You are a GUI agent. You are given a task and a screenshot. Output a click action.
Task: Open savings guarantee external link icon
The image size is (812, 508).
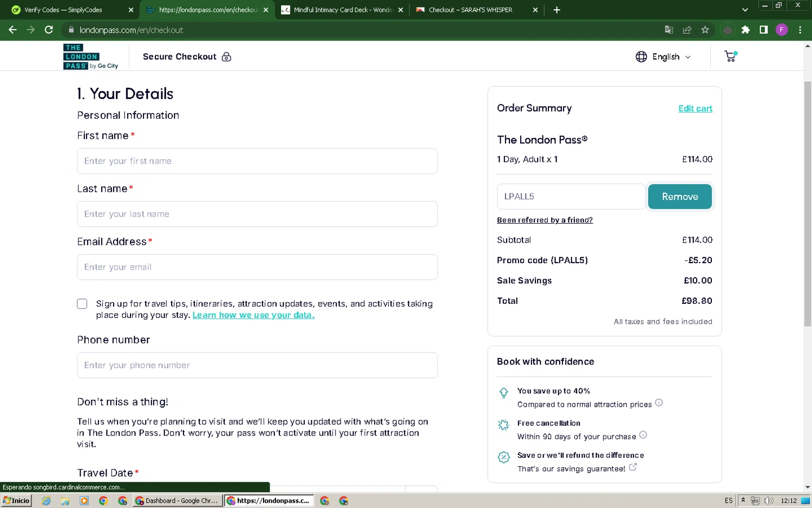tap(633, 467)
